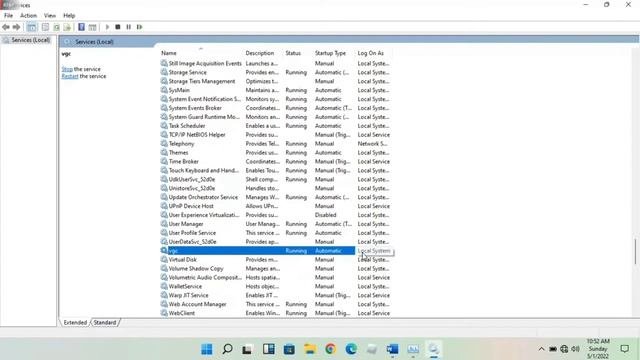The height and width of the screenshot is (360, 640).
Task: Switch to the Extended tab
Action: pyautogui.click(x=75, y=322)
